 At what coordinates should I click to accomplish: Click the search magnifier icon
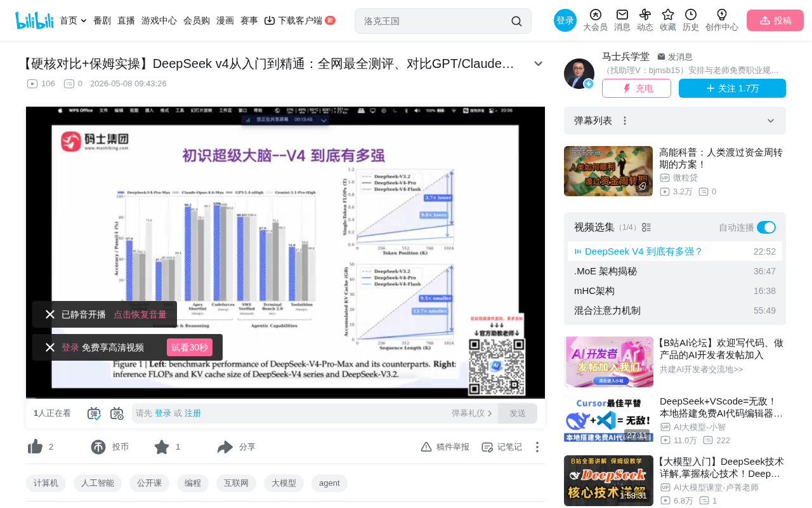(x=516, y=21)
